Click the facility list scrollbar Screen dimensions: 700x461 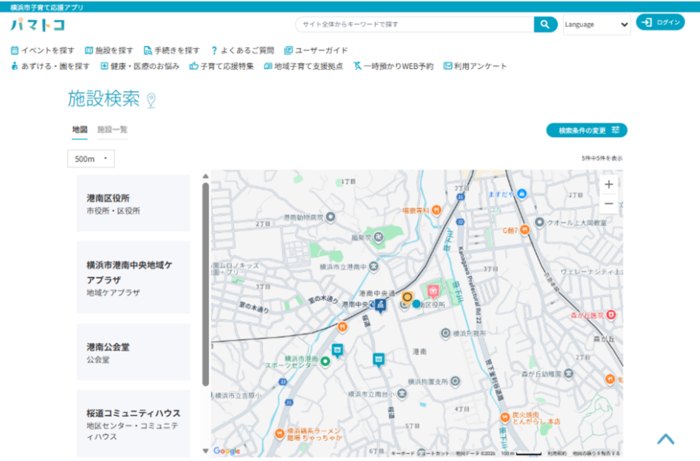tap(205, 280)
